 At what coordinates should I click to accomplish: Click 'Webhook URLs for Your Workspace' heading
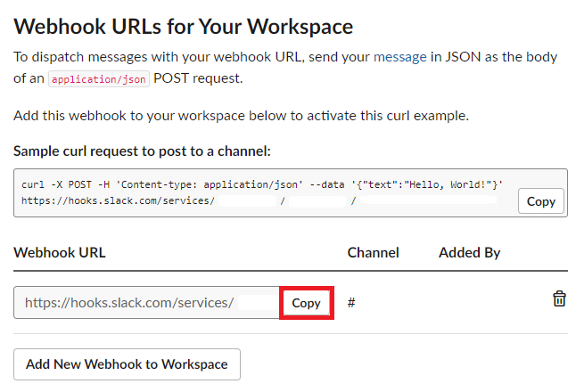click(184, 27)
